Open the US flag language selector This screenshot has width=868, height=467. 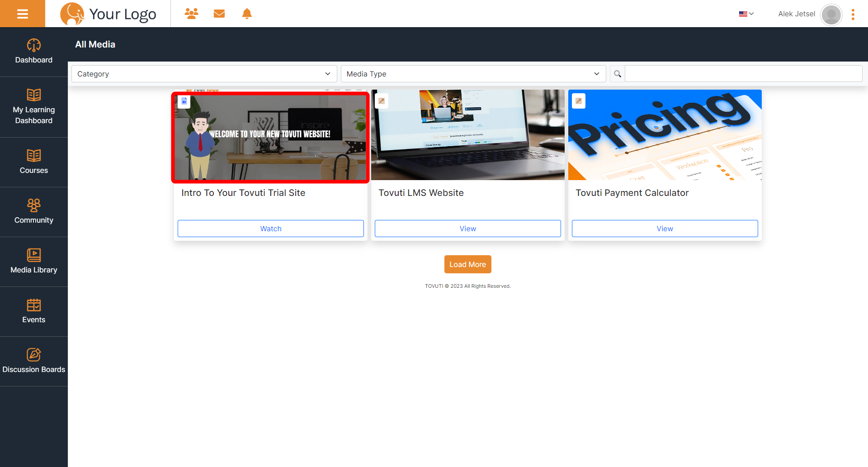pyautogui.click(x=746, y=14)
